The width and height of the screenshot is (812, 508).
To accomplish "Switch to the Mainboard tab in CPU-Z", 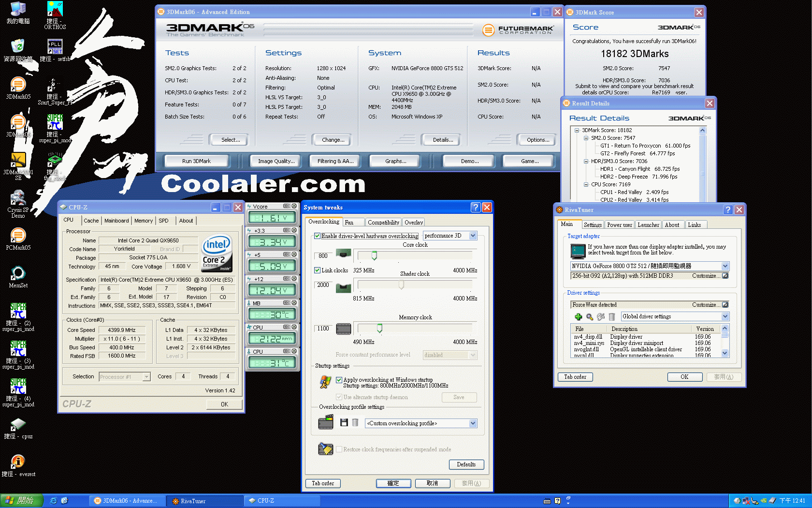I will click(x=116, y=221).
